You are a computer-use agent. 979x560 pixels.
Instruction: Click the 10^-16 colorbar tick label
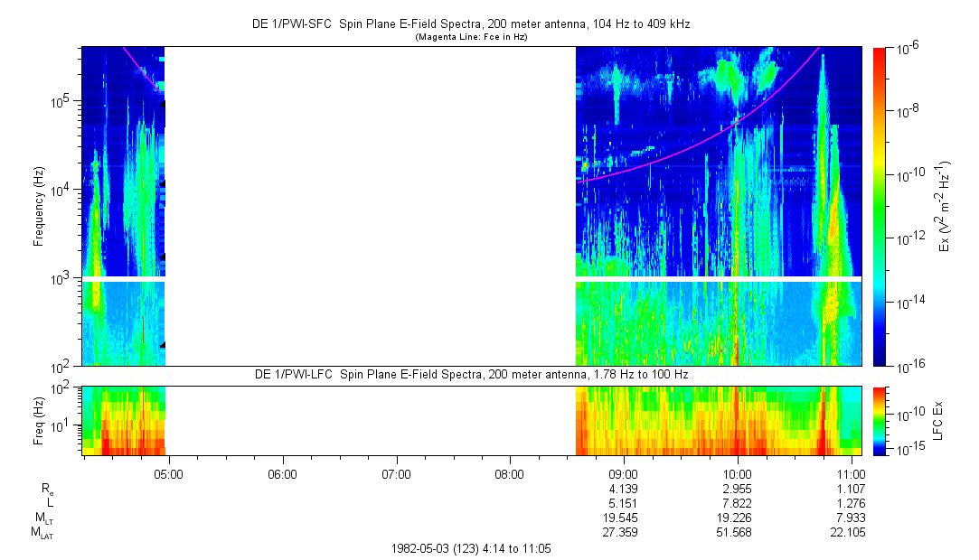(909, 368)
